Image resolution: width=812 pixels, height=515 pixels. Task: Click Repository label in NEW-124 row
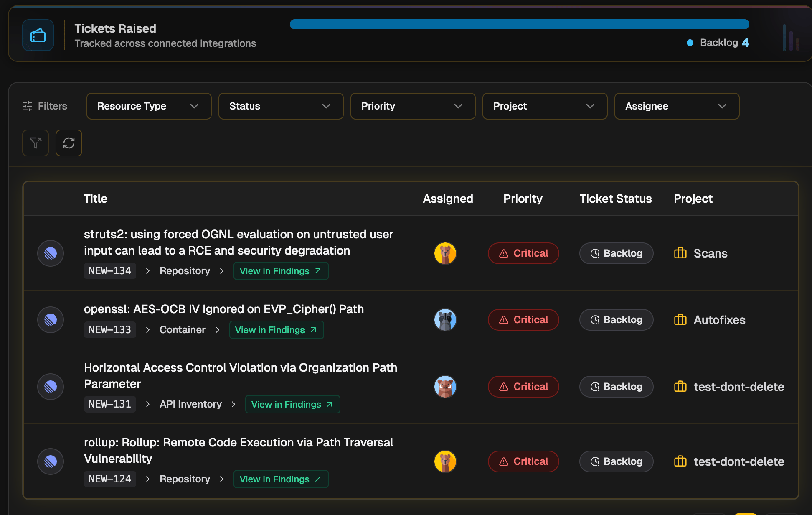(185, 479)
